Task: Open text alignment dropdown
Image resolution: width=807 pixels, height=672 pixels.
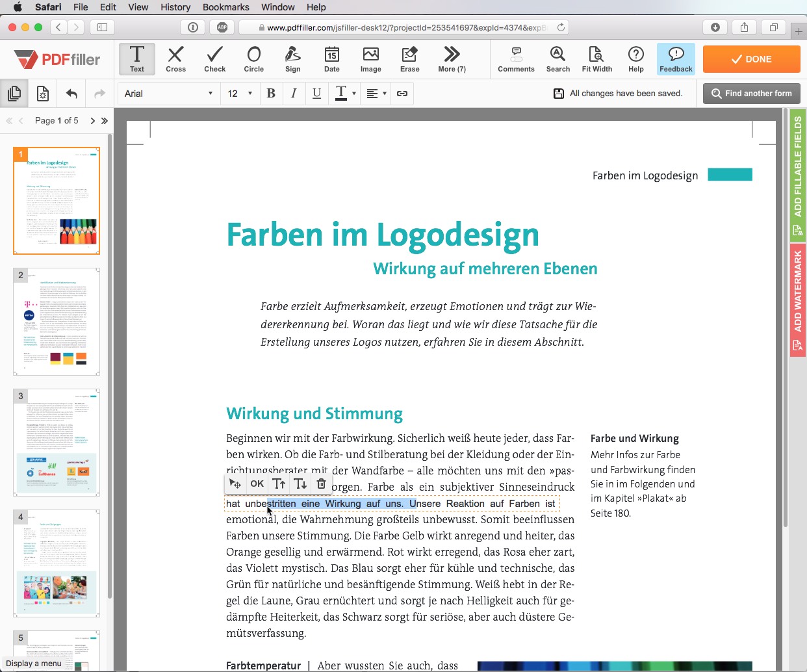Action: pyautogui.click(x=376, y=94)
